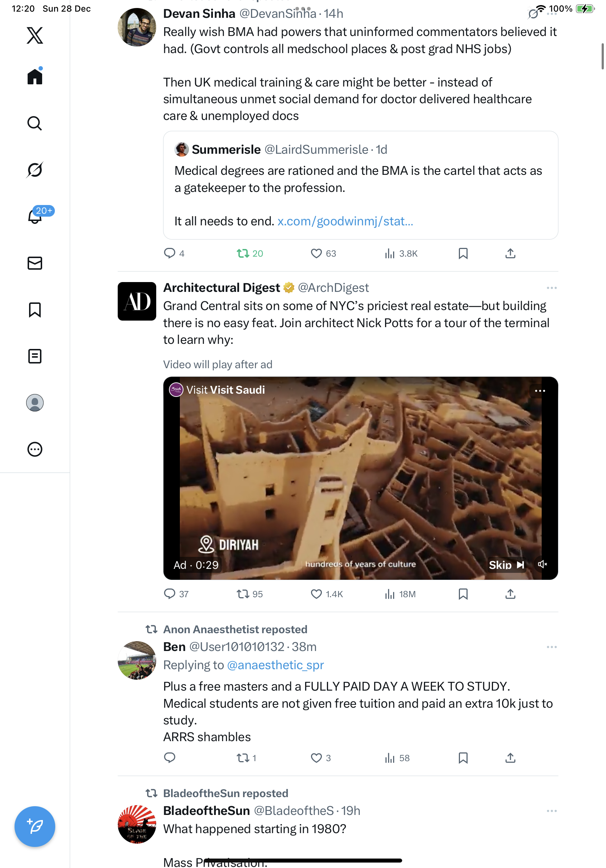The width and height of the screenshot is (606, 868).
Task: Bookmark the Architectural Digest post
Action: 463,594
